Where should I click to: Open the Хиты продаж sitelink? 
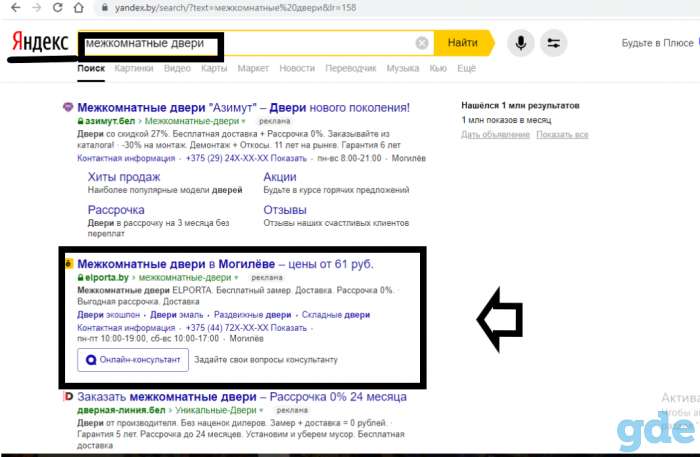point(124,177)
